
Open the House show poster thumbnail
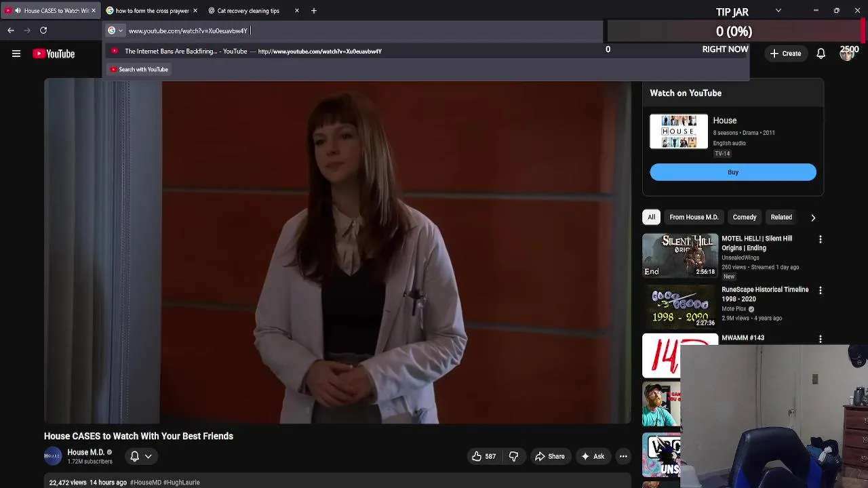(x=679, y=131)
